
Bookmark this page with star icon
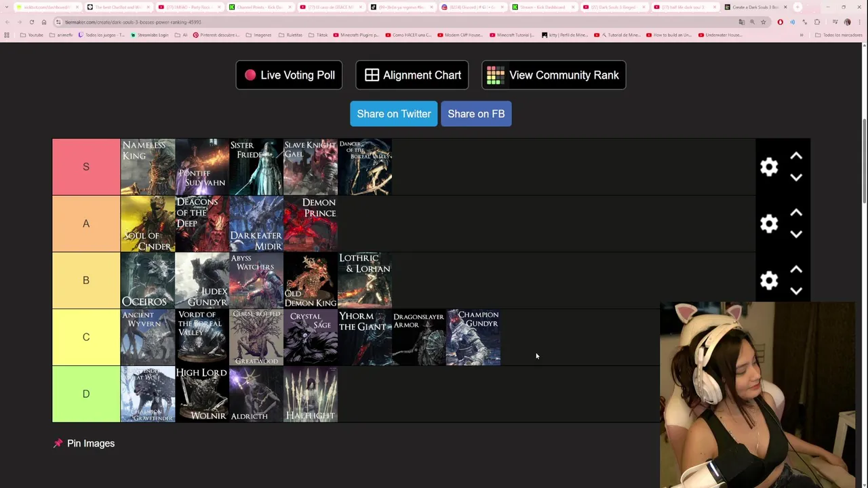pos(763,22)
